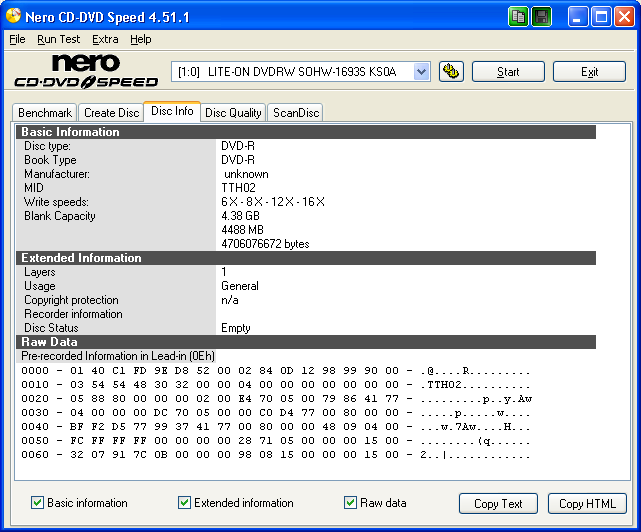The height and width of the screenshot is (532, 641).
Task: Uncheck the Basic information checkbox
Action: click(38, 503)
